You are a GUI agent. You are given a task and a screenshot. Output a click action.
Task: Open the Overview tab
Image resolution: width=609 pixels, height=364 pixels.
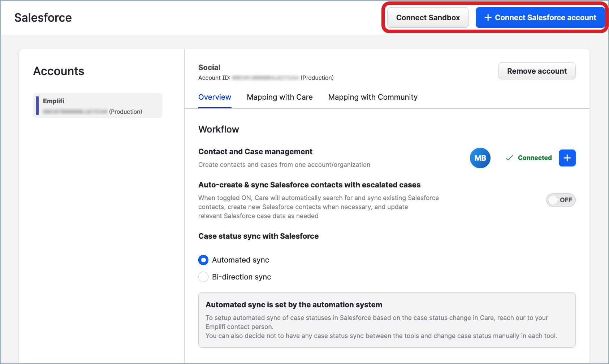pyautogui.click(x=215, y=97)
